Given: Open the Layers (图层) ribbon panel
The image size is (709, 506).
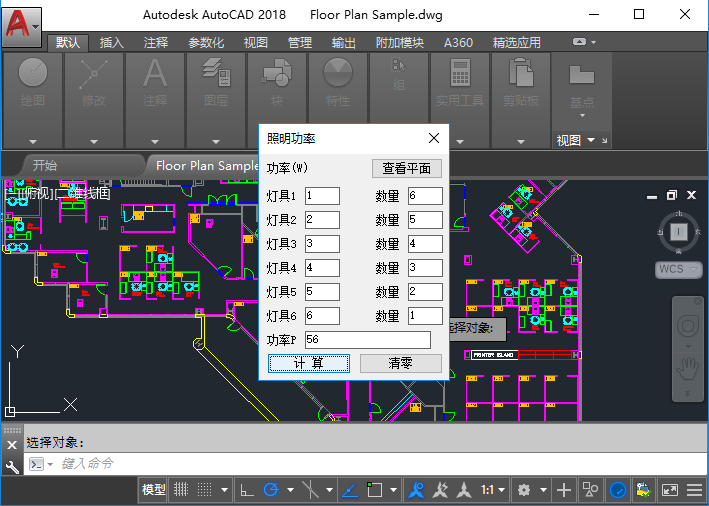Looking at the screenshot, I should point(216,100).
